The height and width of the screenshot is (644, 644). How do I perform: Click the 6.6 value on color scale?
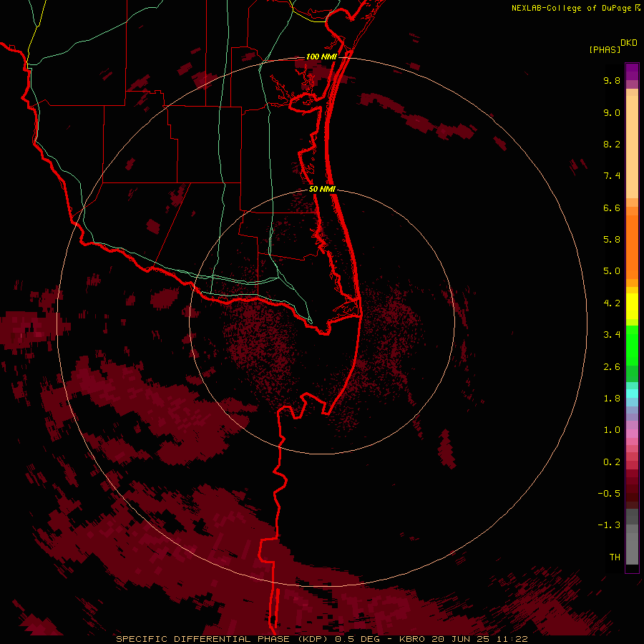612,208
